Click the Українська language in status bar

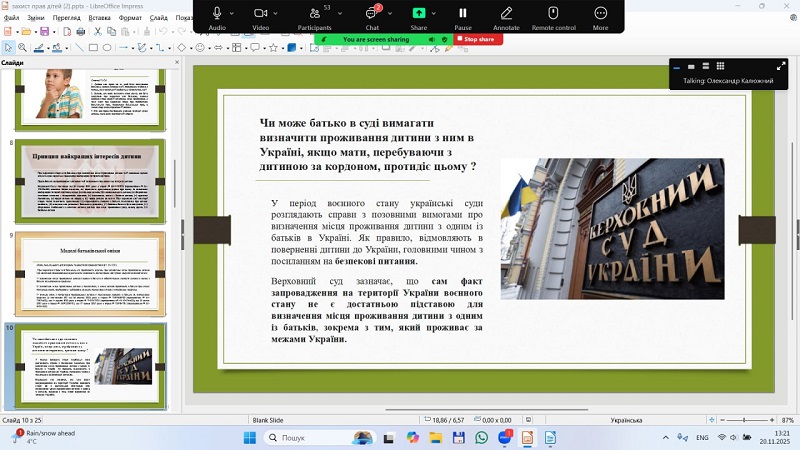click(x=626, y=420)
